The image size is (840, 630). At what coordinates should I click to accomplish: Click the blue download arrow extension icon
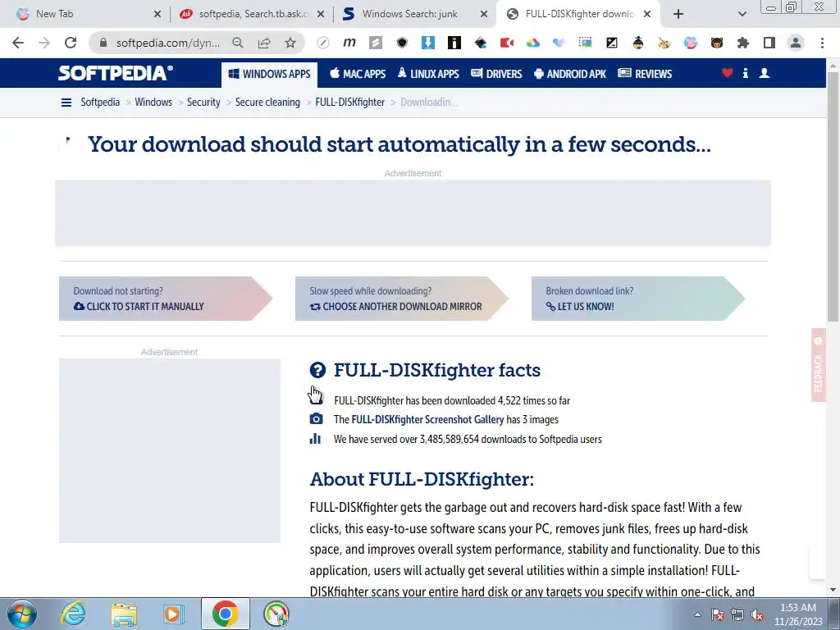428,43
